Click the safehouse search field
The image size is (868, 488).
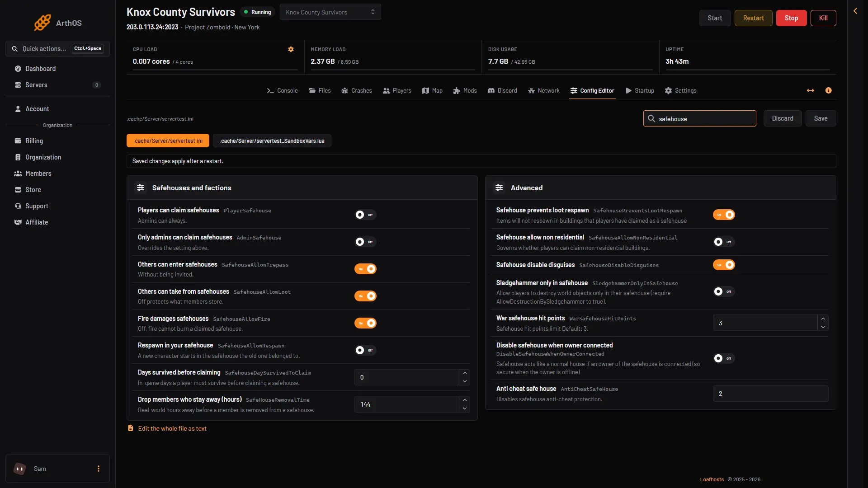(699, 118)
